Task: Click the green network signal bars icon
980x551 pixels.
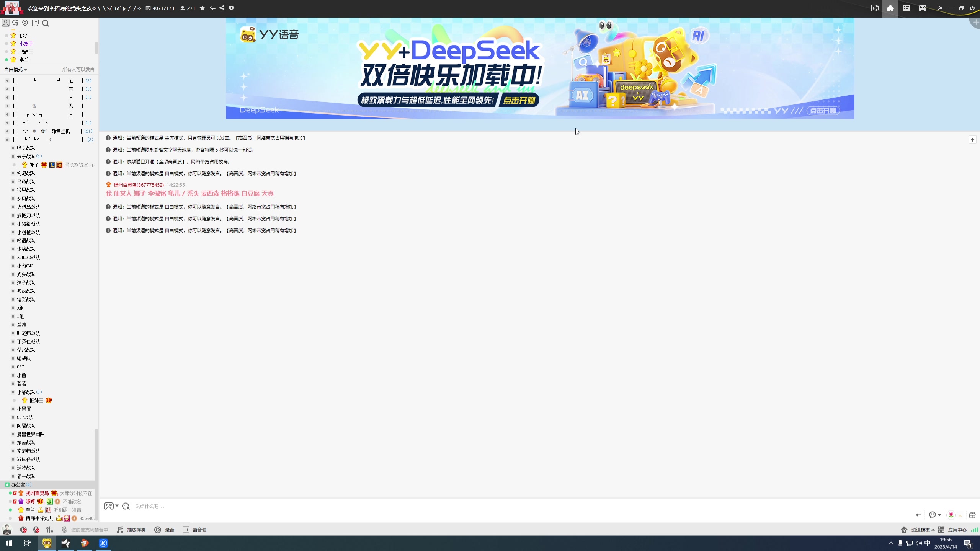Action: point(975,530)
